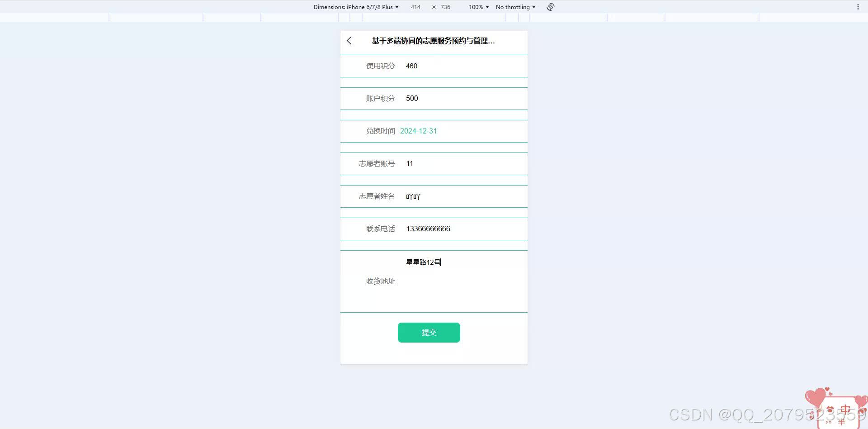
Task: Open the 100% zoom dropdown
Action: [x=479, y=7]
